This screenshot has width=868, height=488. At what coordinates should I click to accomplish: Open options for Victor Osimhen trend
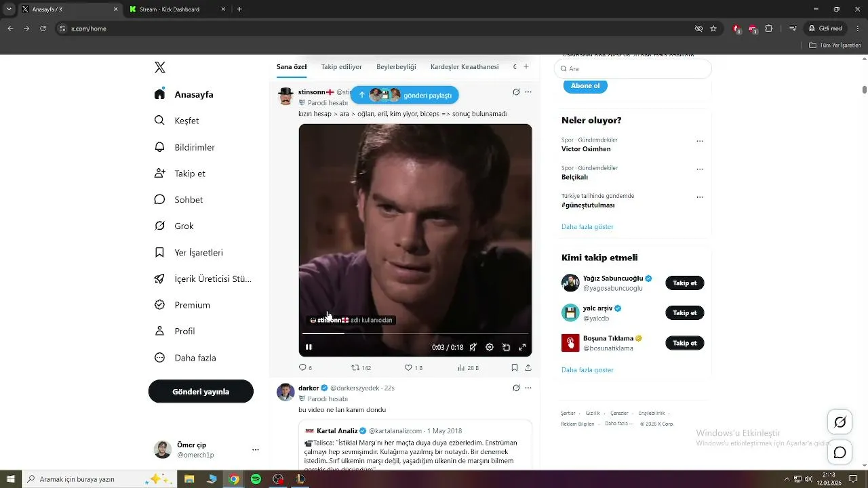click(700, 142)
